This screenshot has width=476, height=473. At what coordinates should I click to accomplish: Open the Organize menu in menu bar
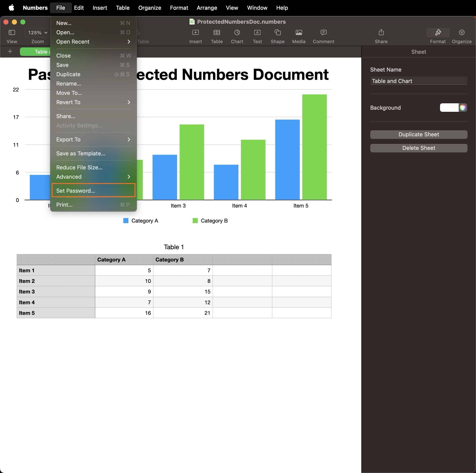150,8
